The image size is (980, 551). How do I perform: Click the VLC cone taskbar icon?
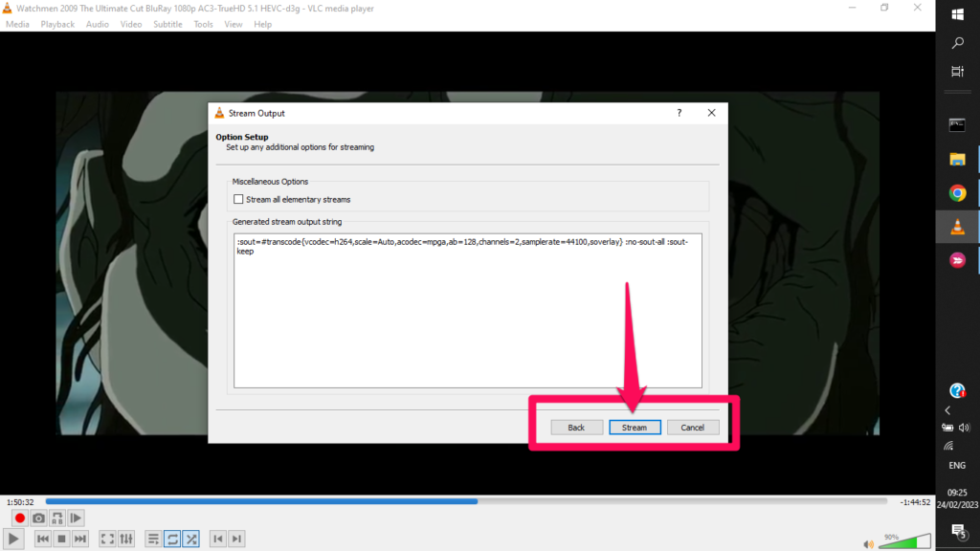pyautogui.click(x=957, y=227)
